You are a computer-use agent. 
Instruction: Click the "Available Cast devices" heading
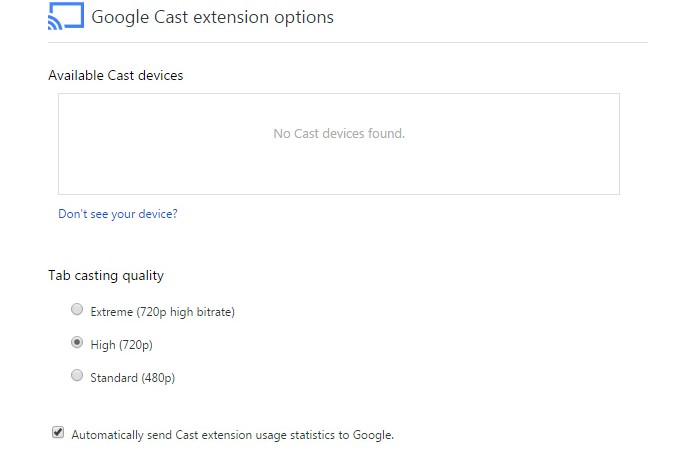pyautogui.click(x=116, y=75)
